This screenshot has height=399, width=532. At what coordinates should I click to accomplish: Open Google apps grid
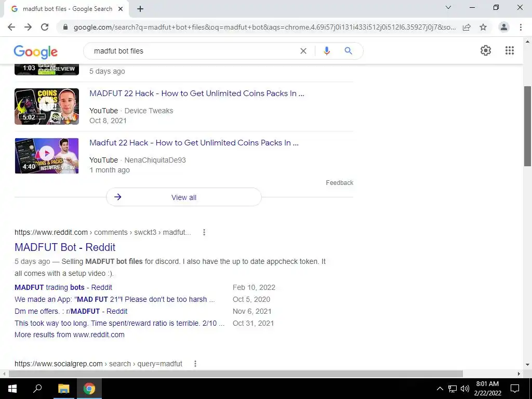pyautogui.click(x=510, y=50)
